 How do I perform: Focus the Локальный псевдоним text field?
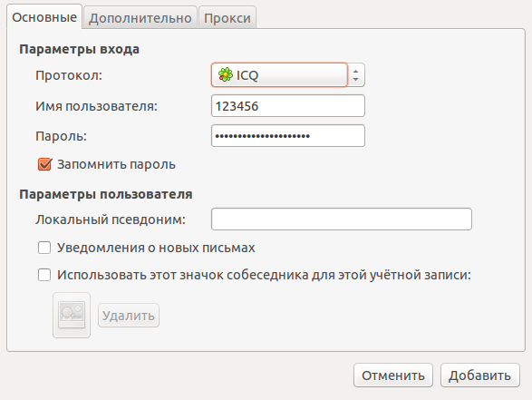342,219
